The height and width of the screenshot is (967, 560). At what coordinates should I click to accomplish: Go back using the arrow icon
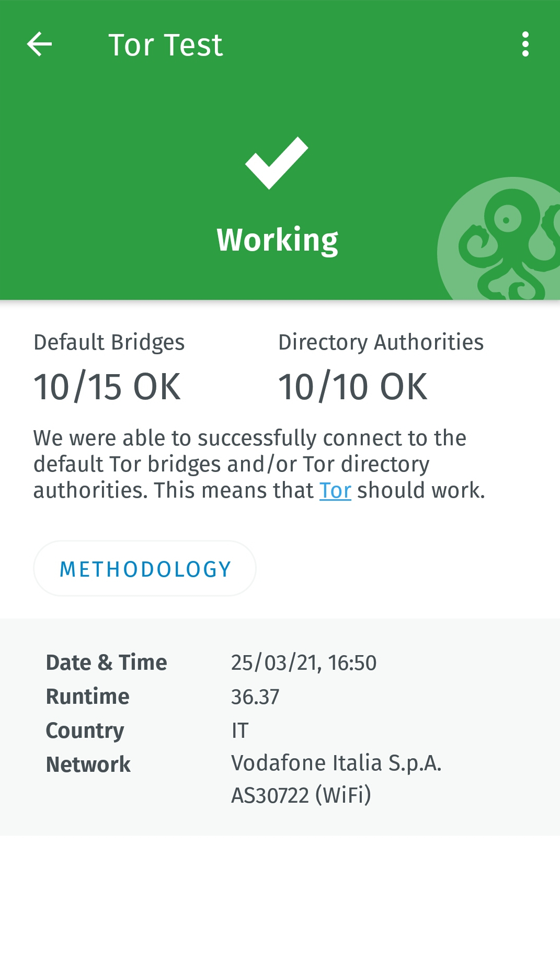click(x=40, y=44)
